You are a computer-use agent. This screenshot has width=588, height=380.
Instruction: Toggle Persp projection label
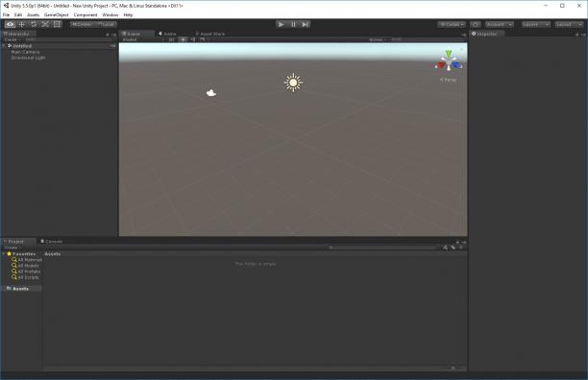click(x=448, y=80)
